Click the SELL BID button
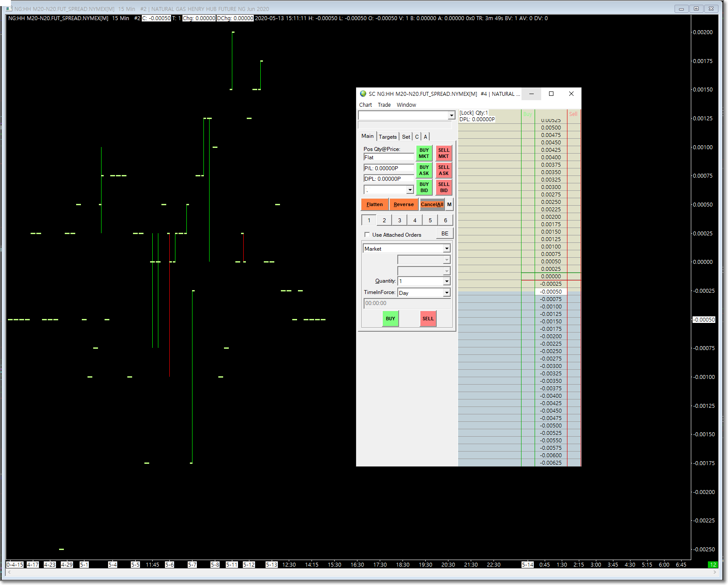Screen dimensions: 728x585 [444, 187]
